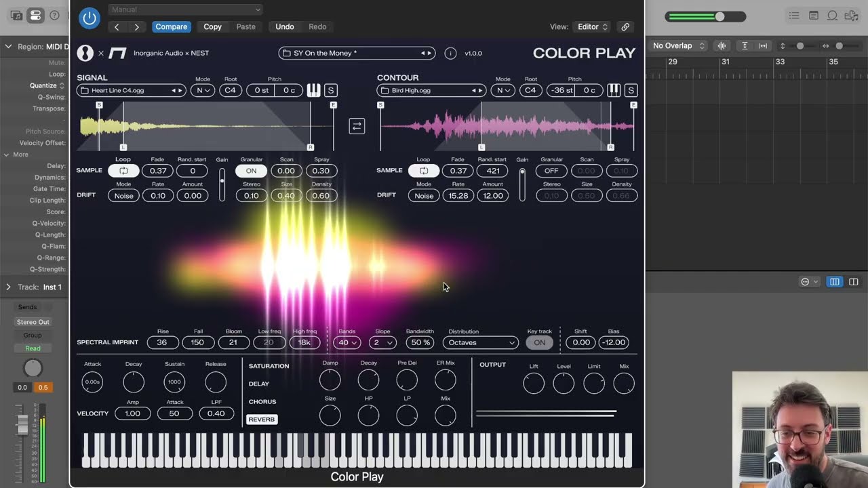Click the High freq 18k value
868x488 pixels.
click(304, 342)
